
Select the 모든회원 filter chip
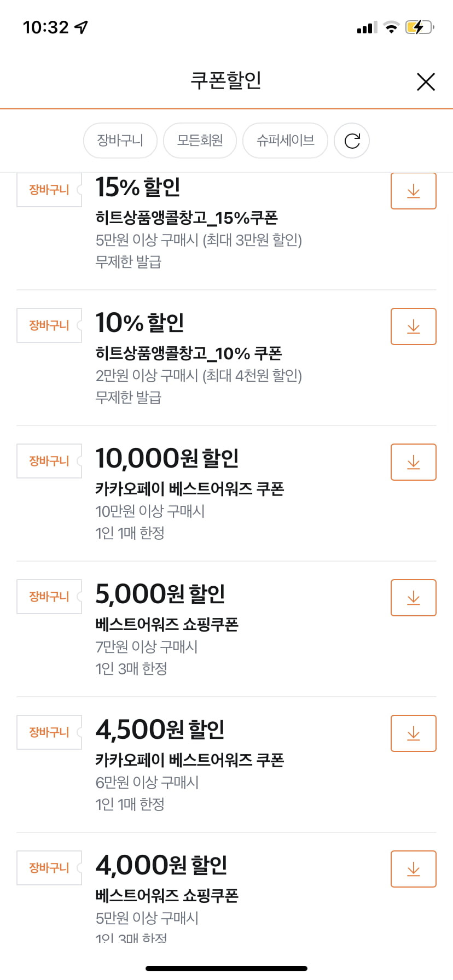[200, 141]
